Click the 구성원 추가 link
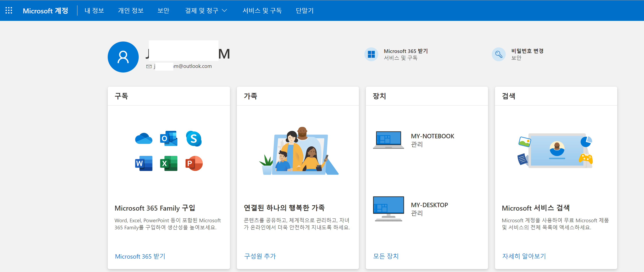 260,256
